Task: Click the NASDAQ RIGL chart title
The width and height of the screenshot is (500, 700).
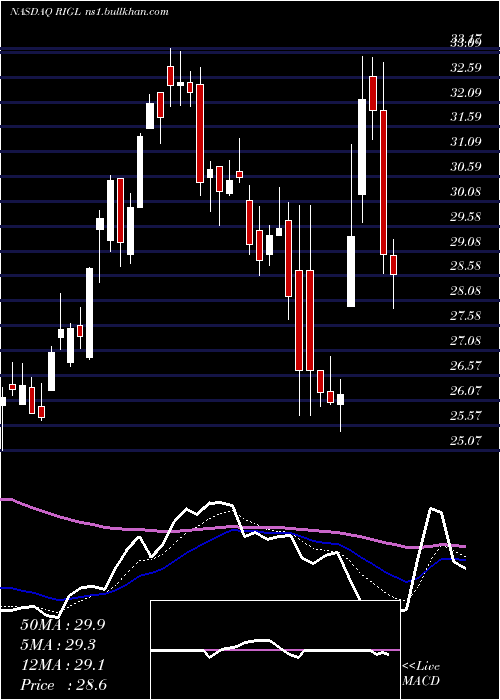Action: [x=89, y=12]
